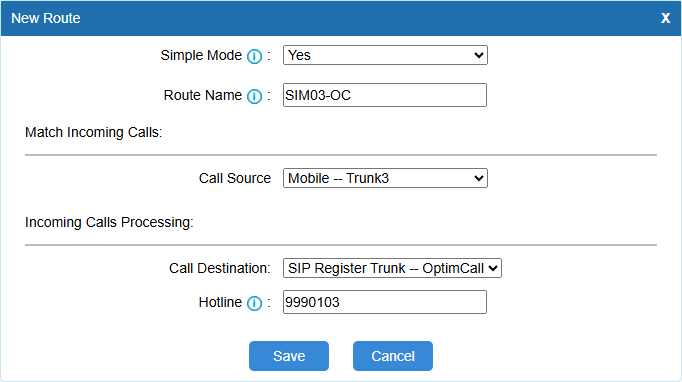Select the Route Name label text
The width and height of the screenshot is (682, 382).
pos(203,95)
